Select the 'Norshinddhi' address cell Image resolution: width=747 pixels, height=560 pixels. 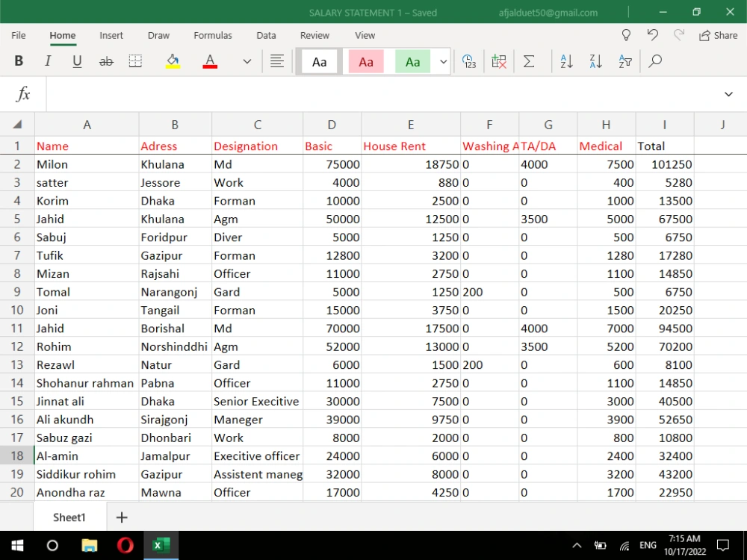[175, 346]
